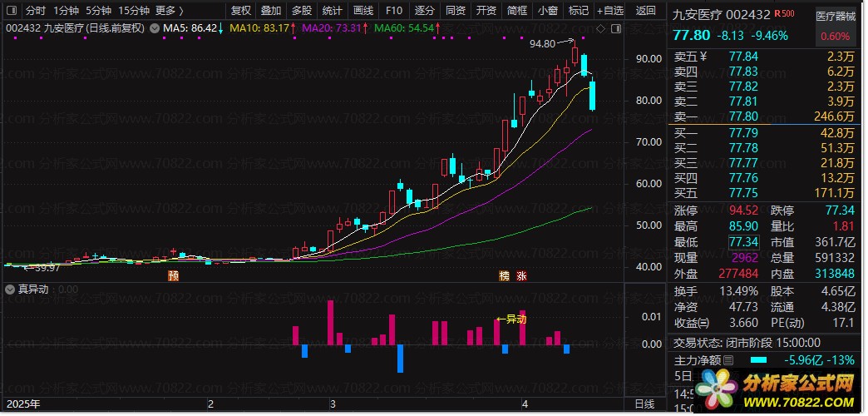Switch to 简框 simple frame
The image size is (868, 416).
click(x=516, y=10)
